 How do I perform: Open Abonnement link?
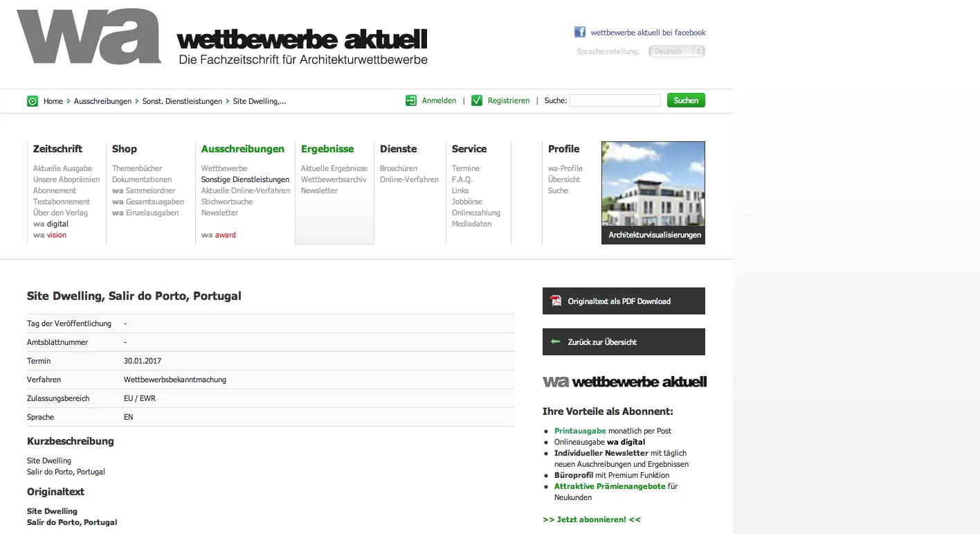click(x=55, y=190)
